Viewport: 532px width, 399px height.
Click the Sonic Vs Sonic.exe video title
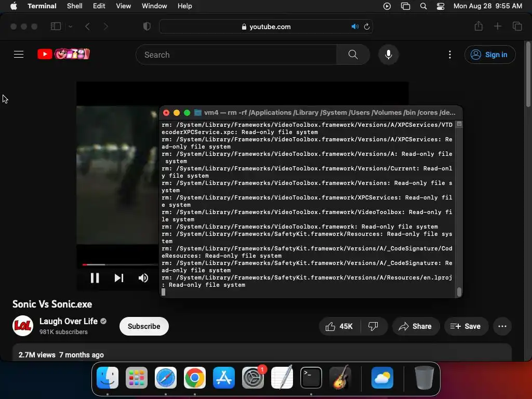(52, 304)
